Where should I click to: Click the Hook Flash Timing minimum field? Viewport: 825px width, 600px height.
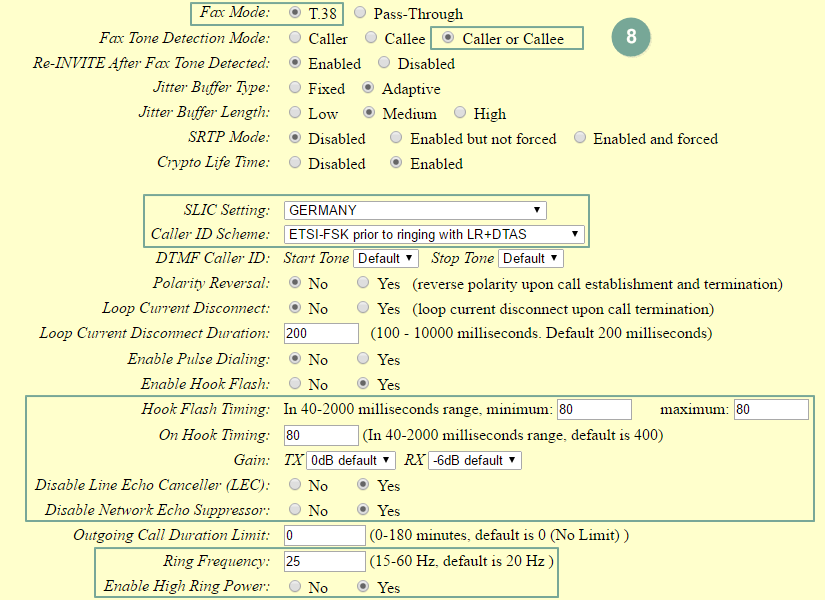(x=594, y=409)
